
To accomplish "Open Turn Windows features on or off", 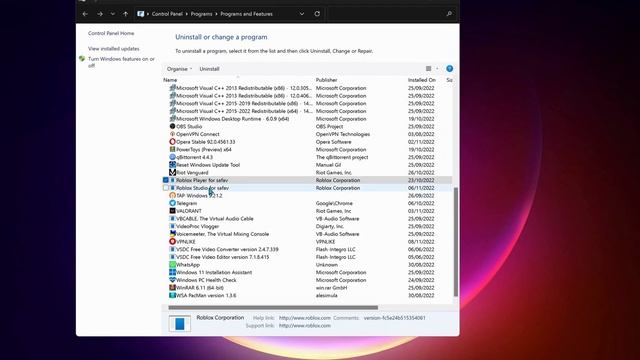I will 121,62.
